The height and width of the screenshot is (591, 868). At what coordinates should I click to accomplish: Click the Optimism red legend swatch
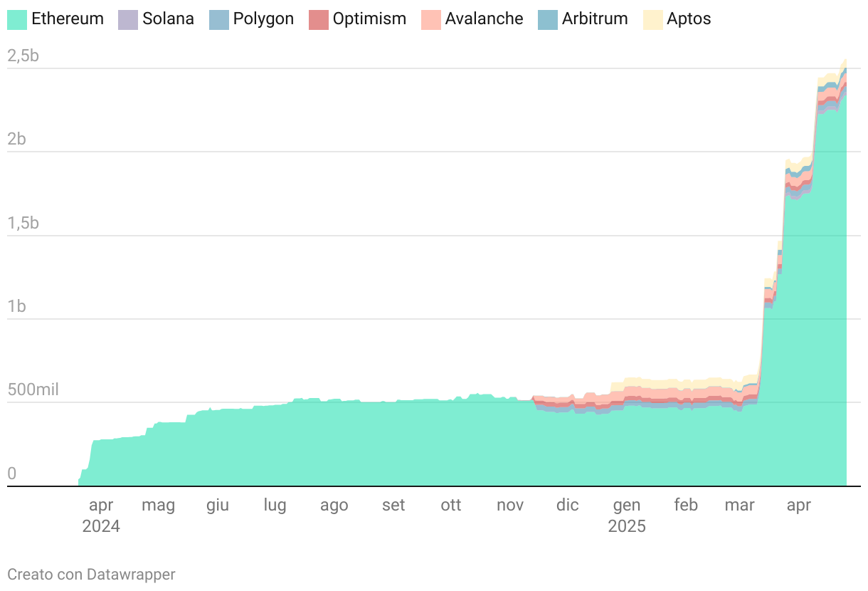tap(319, 19)
